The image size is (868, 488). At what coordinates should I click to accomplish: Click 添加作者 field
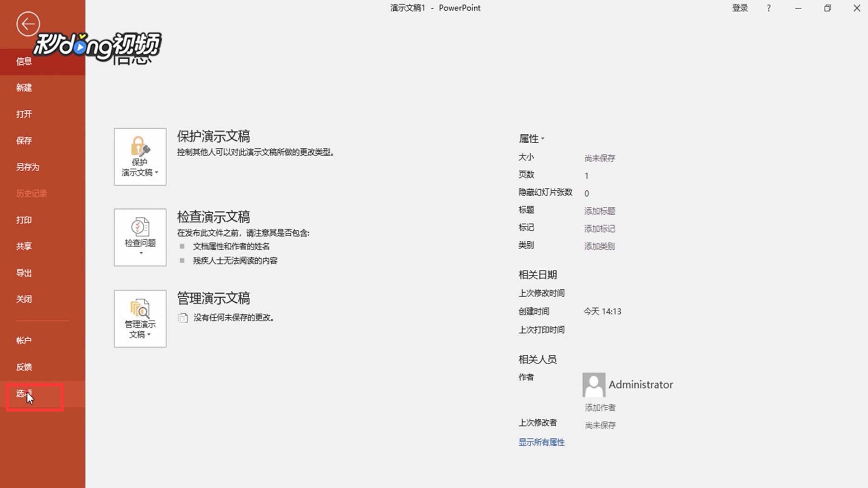tap(600, 408)
